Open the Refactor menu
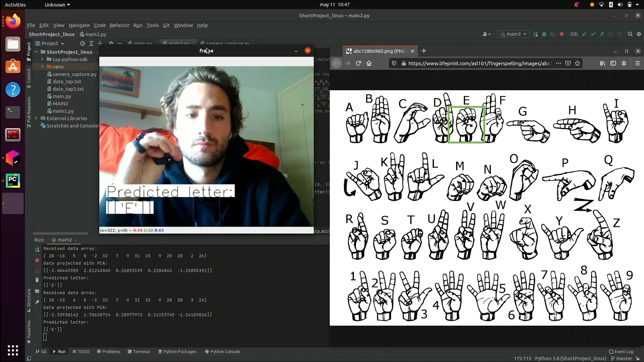Screen dimensions: 644x362 pyautogui.click(x=119, y=25)
